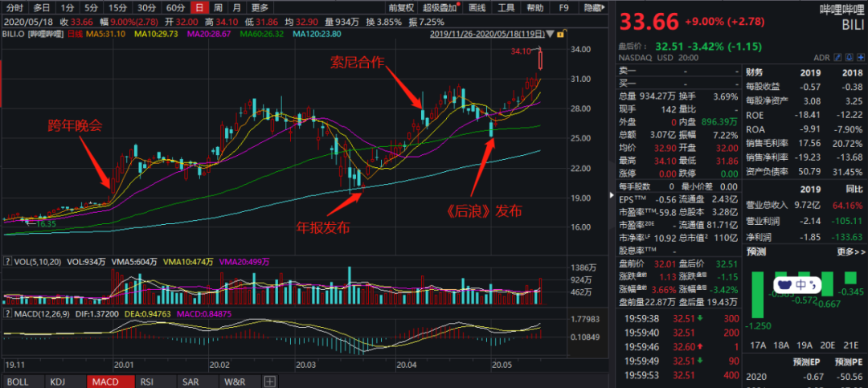
Task: Open the 画线 drawing tools
Action: [477, 8]
